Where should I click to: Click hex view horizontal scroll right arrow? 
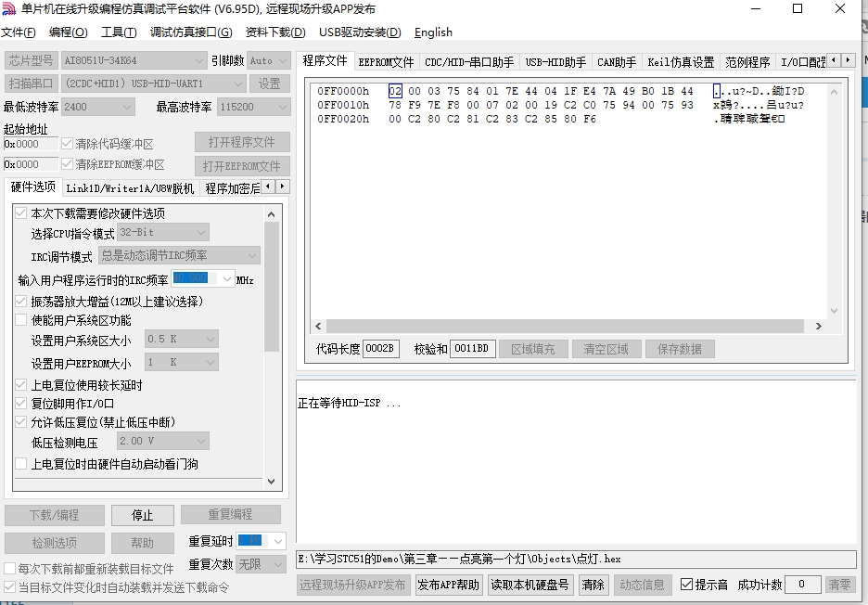[x=819, y=327]
